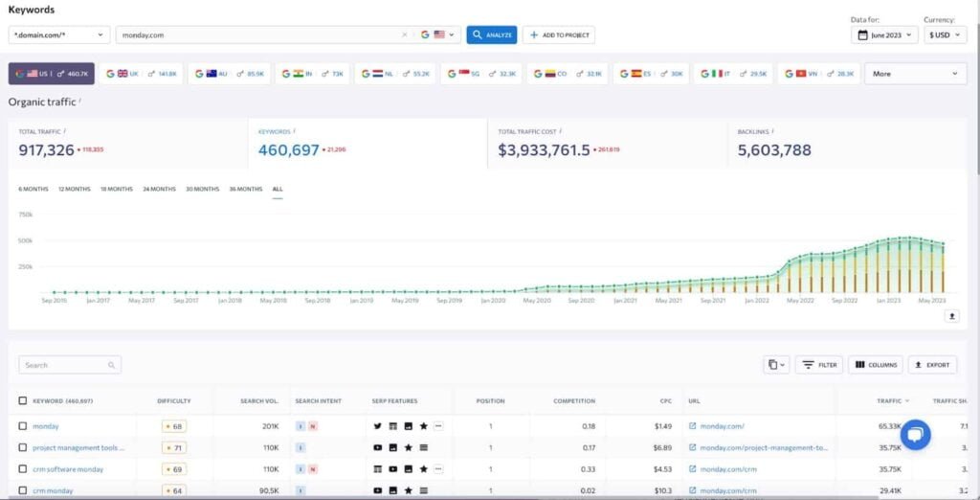
Task: Expand more SERP features in monday row
Action: point(438,426)
